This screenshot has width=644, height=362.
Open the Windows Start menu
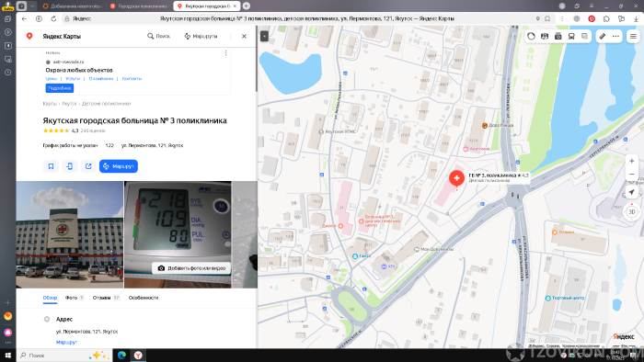point(7,356)
